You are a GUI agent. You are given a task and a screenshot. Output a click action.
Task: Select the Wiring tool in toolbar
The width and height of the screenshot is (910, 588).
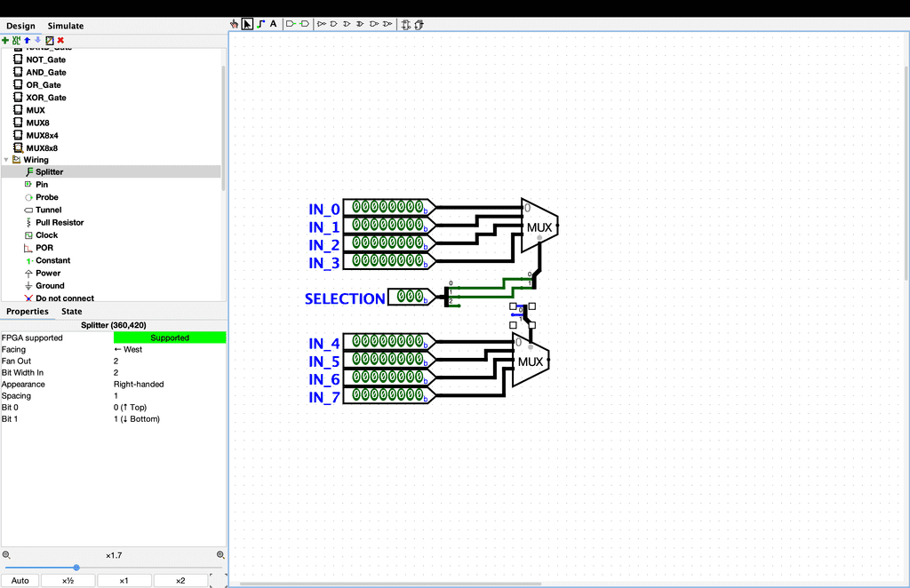260,24
